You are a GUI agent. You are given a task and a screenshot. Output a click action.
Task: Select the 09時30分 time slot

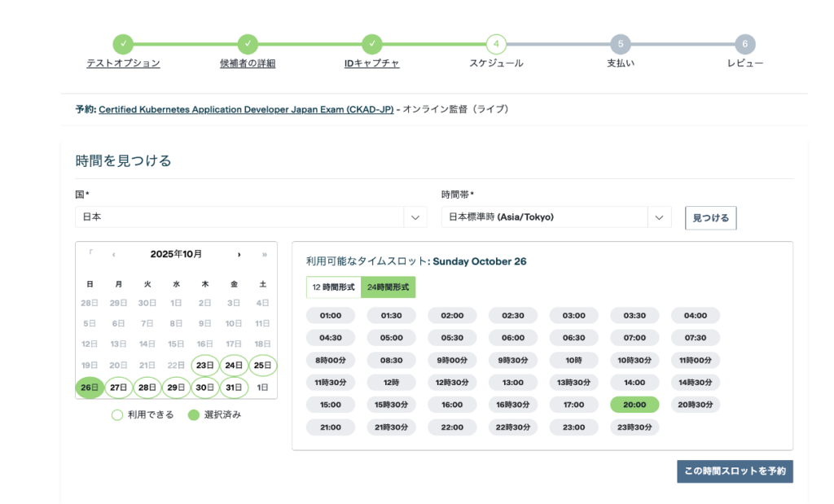(513, 360)
